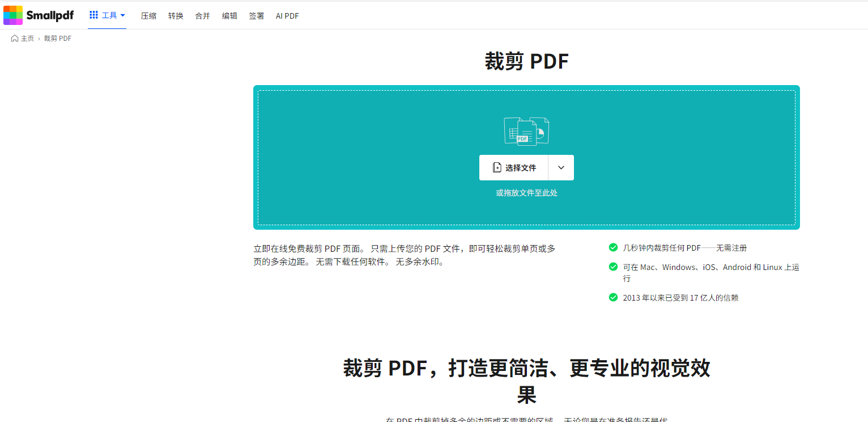Select 合并 in the navigation bar
This screenshot has height=422, width=868.
coord(203,16)
